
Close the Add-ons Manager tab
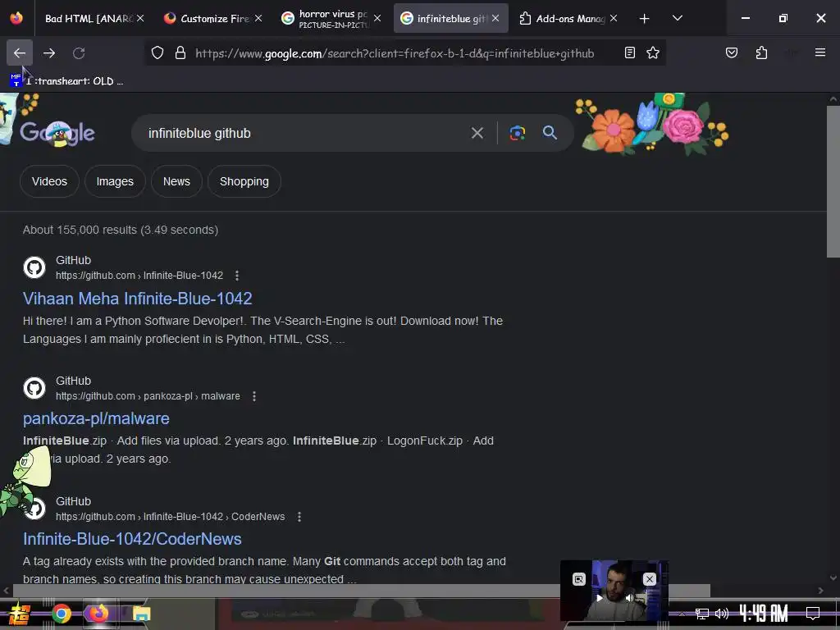[x=614, y=18]
